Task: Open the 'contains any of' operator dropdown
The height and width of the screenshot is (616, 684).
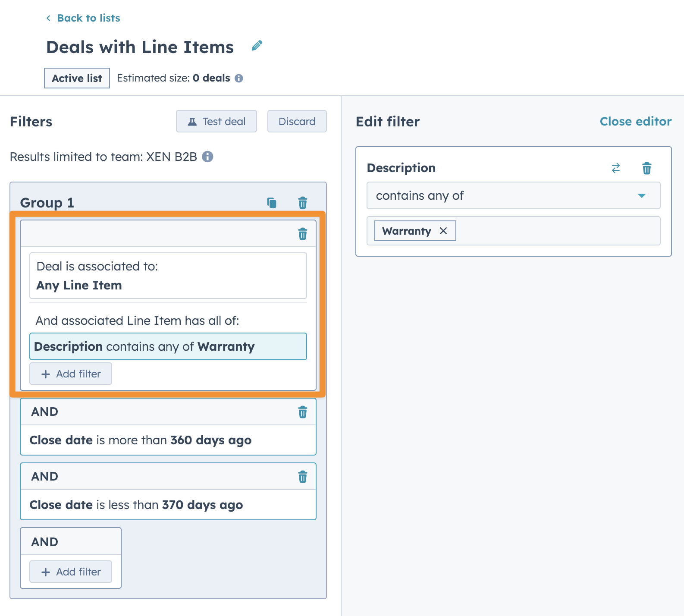Action: (x=513, y=195)
